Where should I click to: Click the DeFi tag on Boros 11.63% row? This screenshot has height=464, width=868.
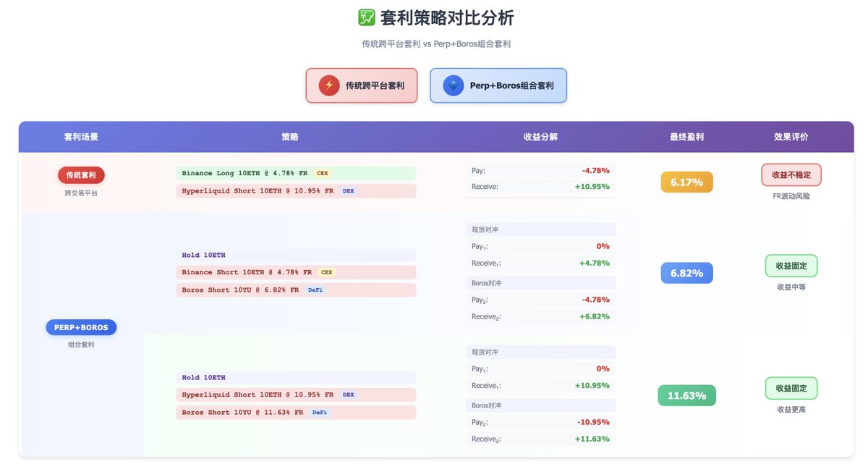click(320, 412)
